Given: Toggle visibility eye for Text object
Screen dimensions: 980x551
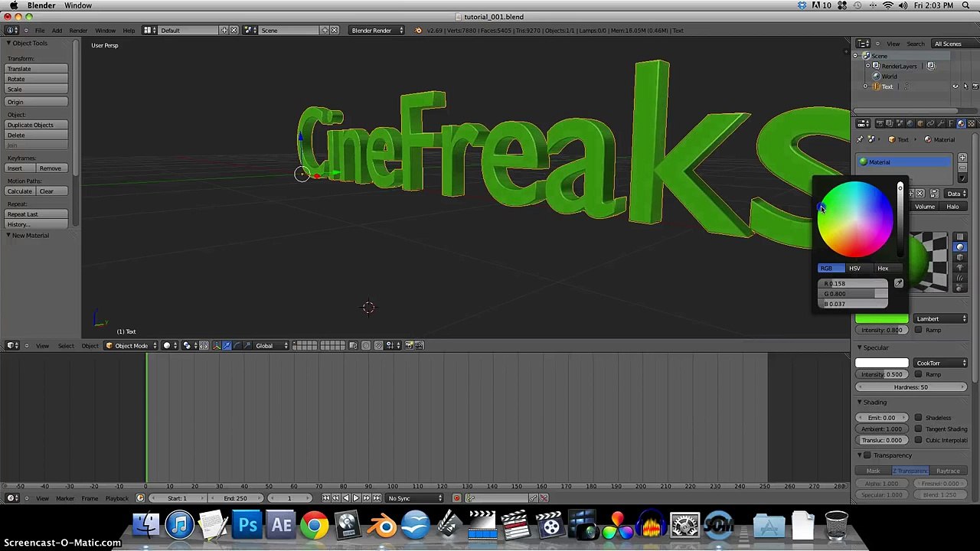Looking at the screenshot, I should pos(955,86).
